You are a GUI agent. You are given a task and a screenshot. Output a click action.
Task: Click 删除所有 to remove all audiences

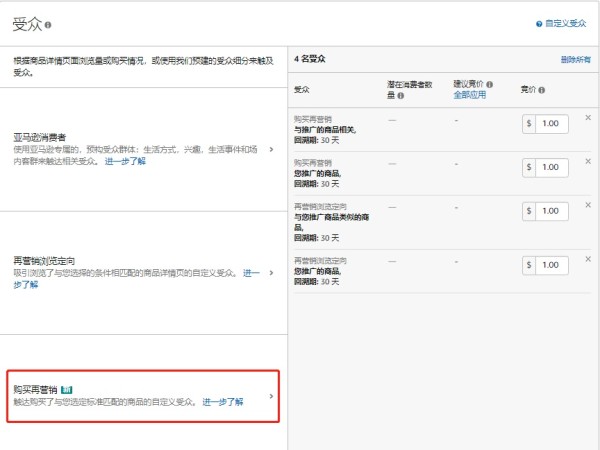tap(575, 59)
